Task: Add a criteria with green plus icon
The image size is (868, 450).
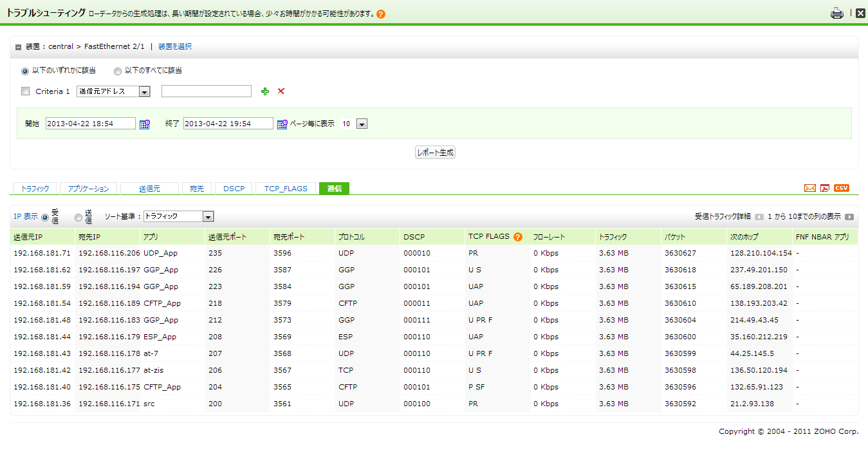Action: 264,91
